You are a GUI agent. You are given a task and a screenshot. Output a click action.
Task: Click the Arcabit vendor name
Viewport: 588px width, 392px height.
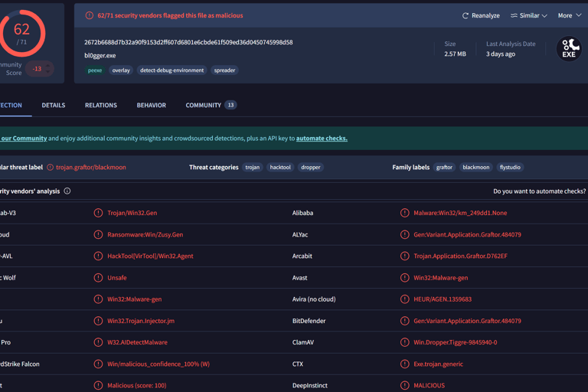pos(302,256)
